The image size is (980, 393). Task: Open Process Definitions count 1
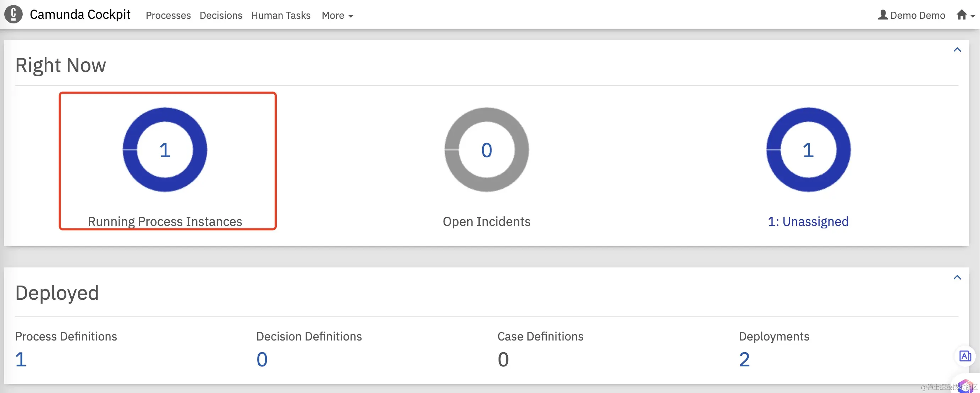tap(21, 360)
